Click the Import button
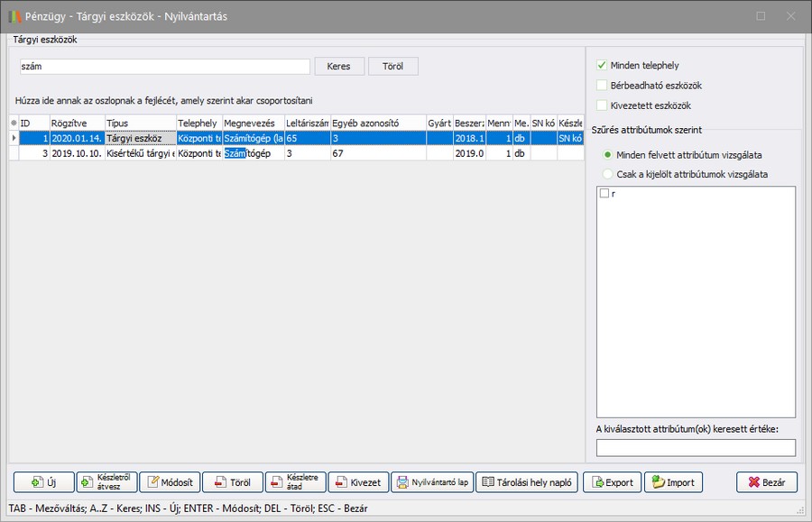 (672, 482)
